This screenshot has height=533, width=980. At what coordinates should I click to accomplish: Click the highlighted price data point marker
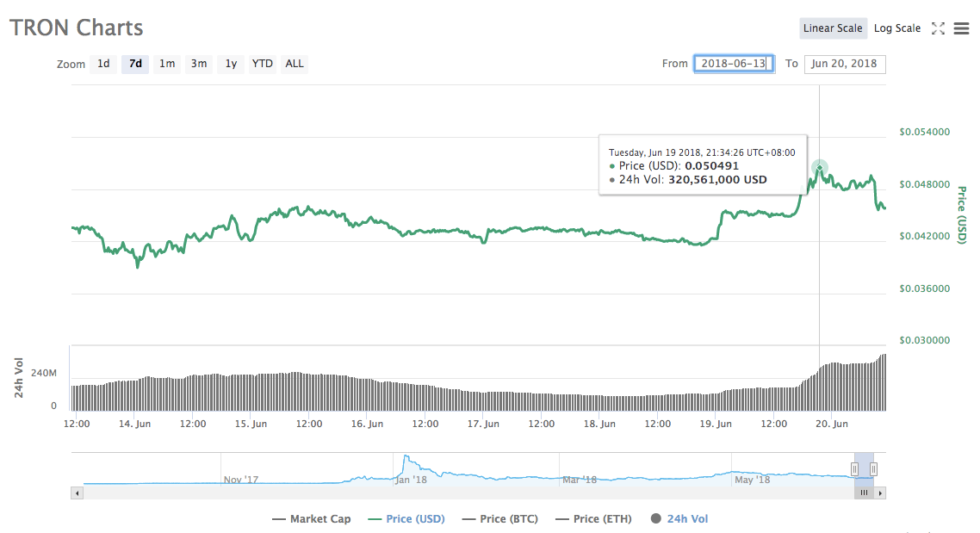(819, 167)
